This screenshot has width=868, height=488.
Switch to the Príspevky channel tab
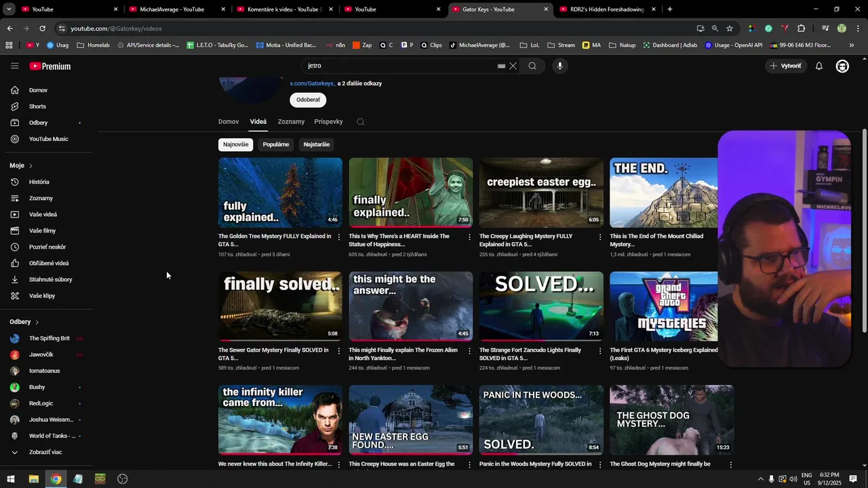coord(329,122)
